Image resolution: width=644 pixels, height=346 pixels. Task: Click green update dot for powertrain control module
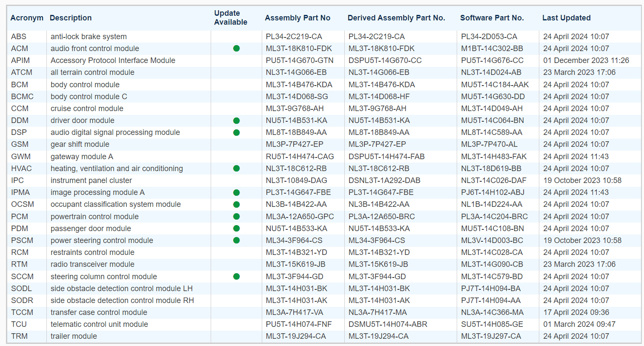coord(236,217)
